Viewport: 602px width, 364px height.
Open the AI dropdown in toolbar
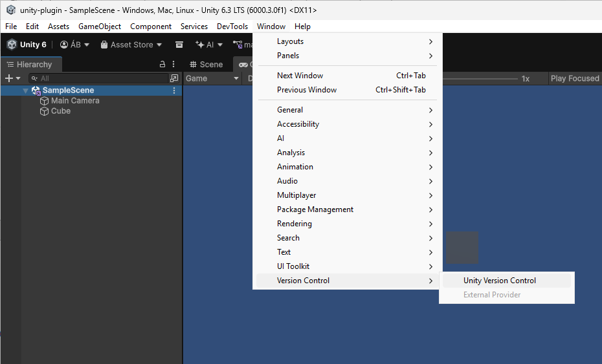point(209,45)
